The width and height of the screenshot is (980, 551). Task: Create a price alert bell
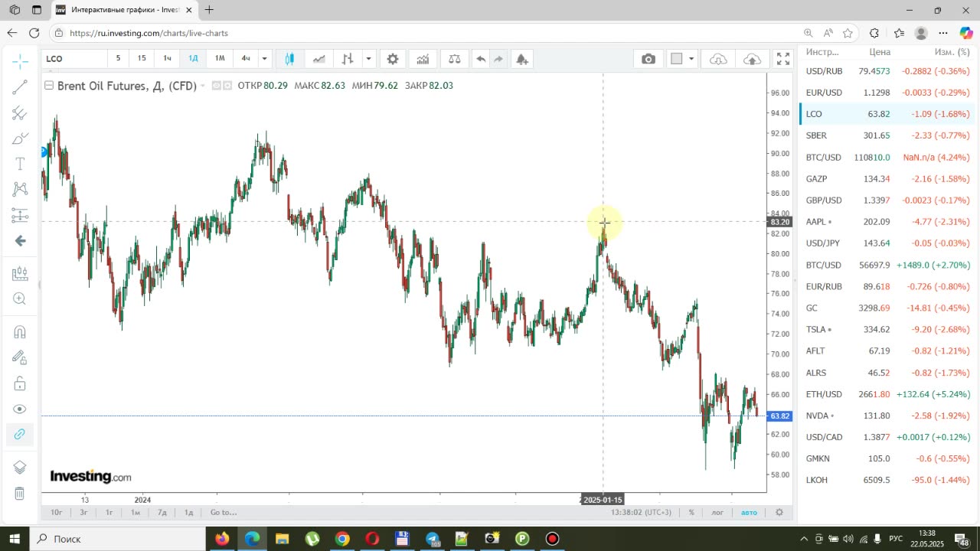click(522, 59)
